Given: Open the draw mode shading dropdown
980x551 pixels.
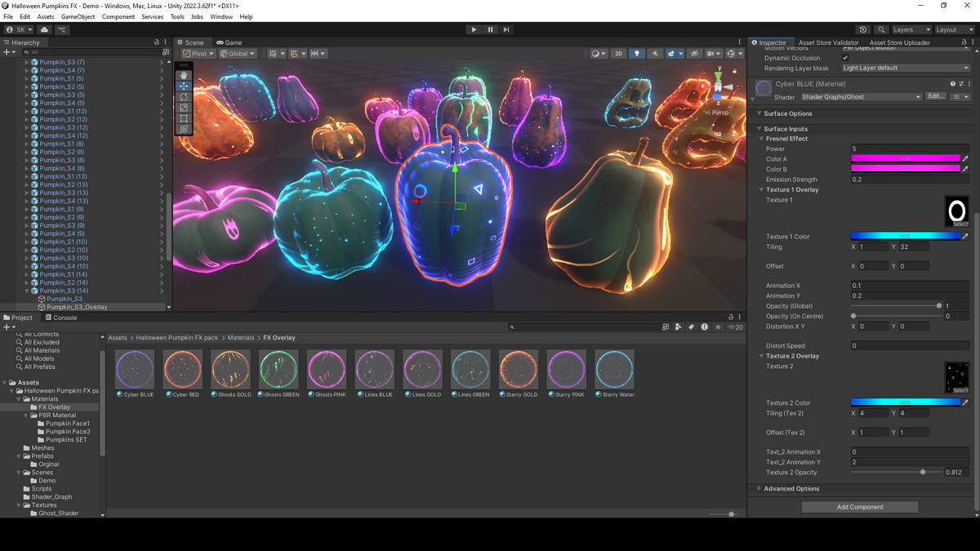Looking at the screenshot, I should (x=599, y=54).
